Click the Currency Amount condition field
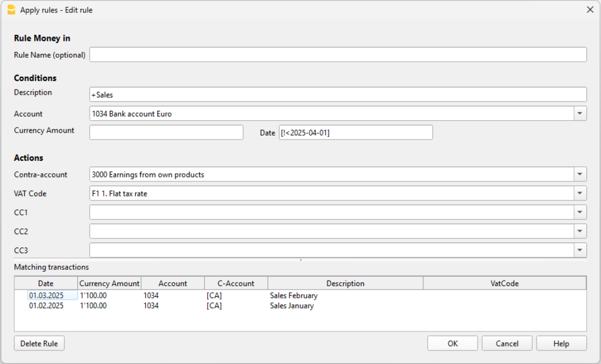601x364 pixels. (166, 132)
